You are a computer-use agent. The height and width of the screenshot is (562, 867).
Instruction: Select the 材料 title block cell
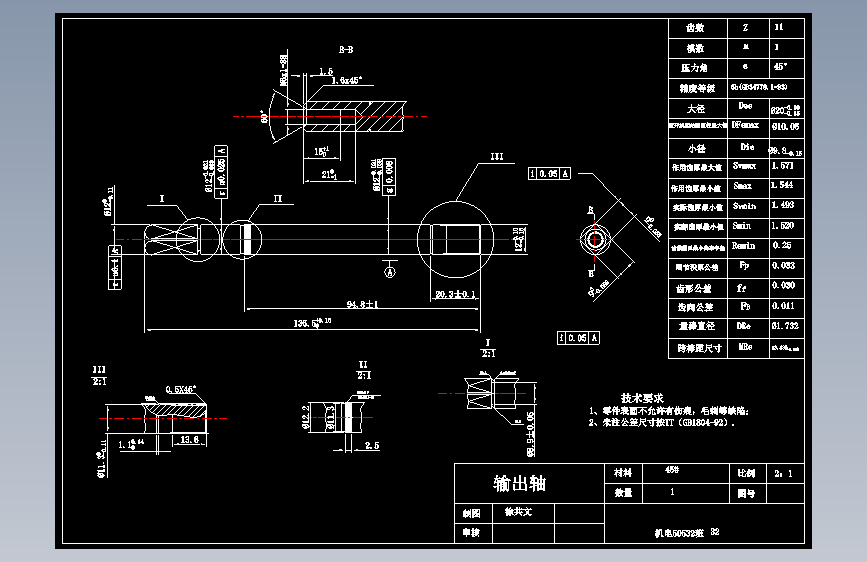[623, 472]
